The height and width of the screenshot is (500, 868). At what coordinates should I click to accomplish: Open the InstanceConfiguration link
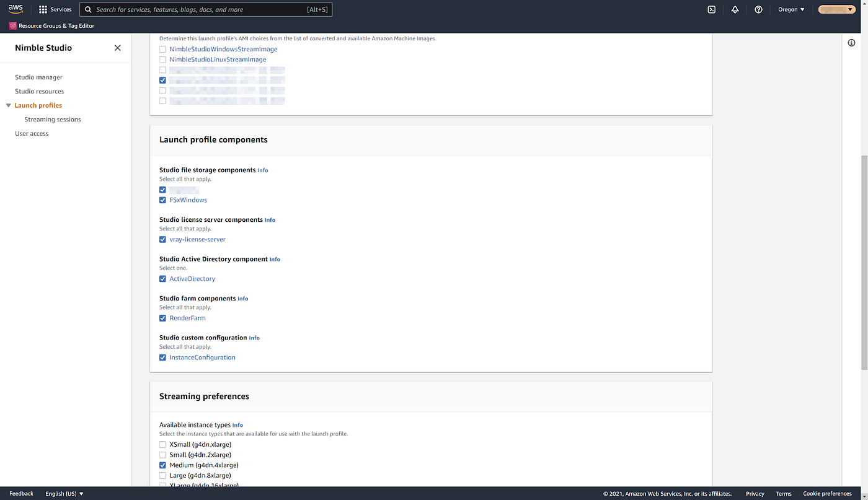coord(202,357)
